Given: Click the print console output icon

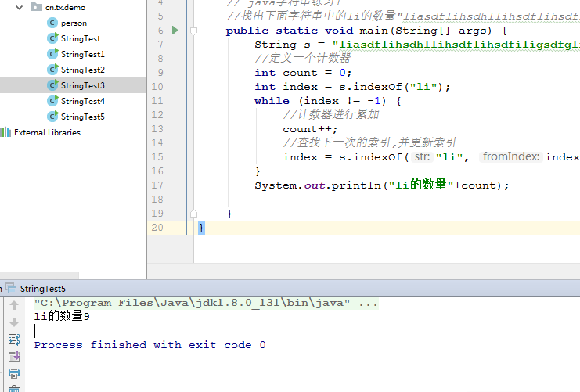Looking at the screenshot, I should 14,374.
